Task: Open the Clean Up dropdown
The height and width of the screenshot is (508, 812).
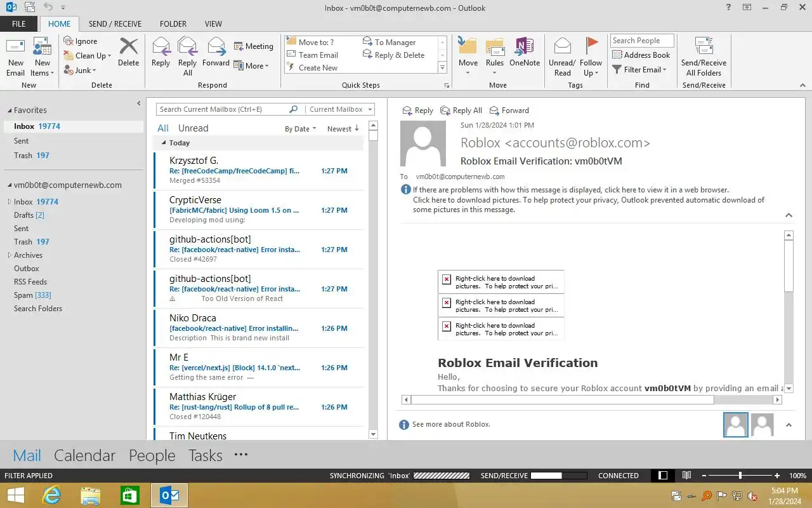Action: pos(88,56)
